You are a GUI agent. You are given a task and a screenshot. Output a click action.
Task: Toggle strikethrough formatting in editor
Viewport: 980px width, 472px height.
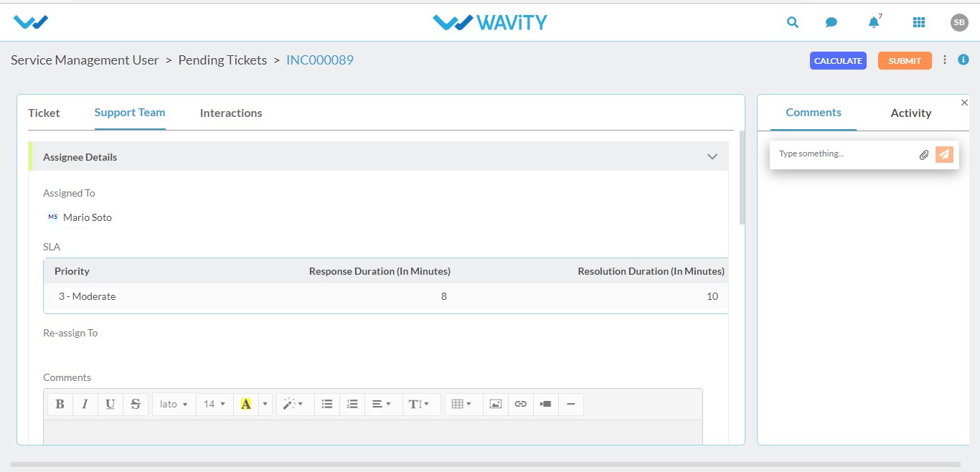[136, 404]
